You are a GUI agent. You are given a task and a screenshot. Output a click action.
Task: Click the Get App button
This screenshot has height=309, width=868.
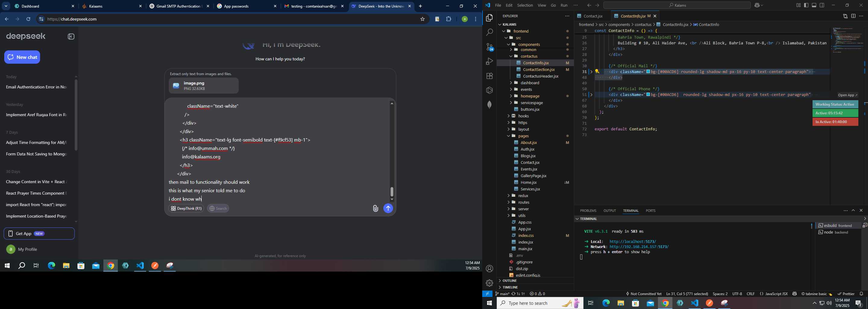39,234
